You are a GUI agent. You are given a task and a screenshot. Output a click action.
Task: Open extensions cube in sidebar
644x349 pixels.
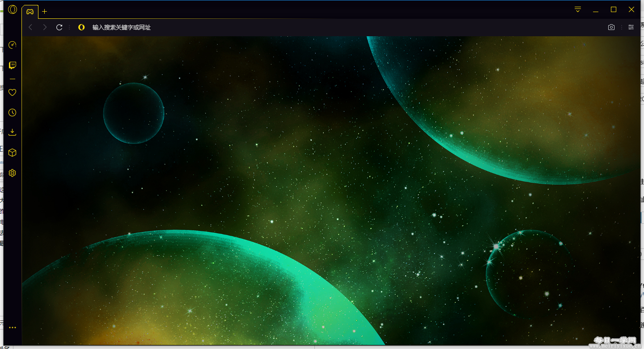[x=13, y=153]
